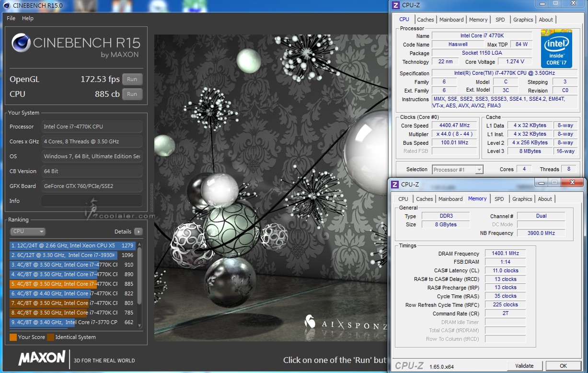Click the Cinebench title bar application icon
This screenshot has width=588, height=373.
[x=6, y=5]
